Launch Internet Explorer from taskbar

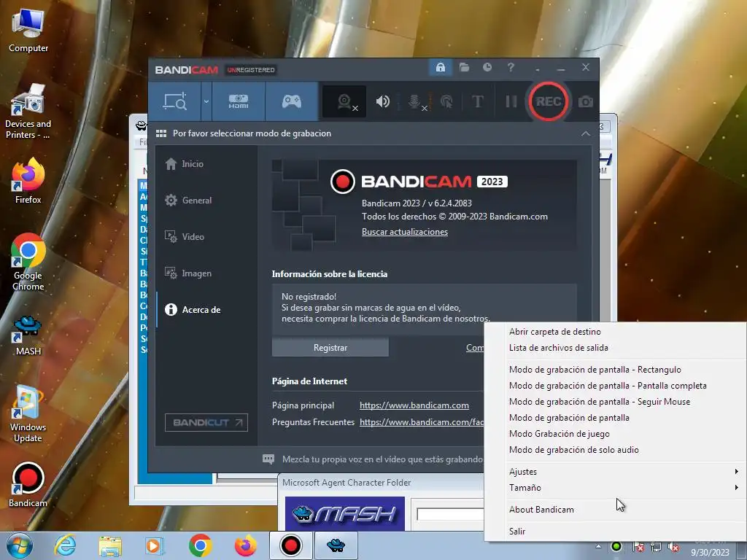[x=65, y=545]
